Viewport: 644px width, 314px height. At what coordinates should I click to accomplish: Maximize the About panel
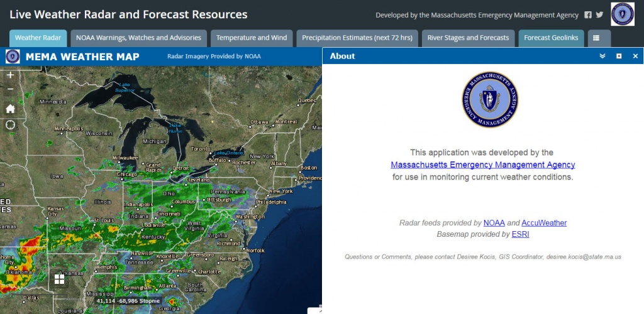coord(619,56)
